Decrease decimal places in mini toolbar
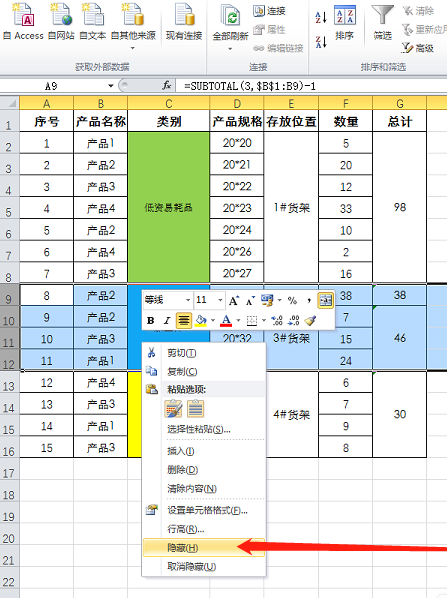 pos(293,320)
